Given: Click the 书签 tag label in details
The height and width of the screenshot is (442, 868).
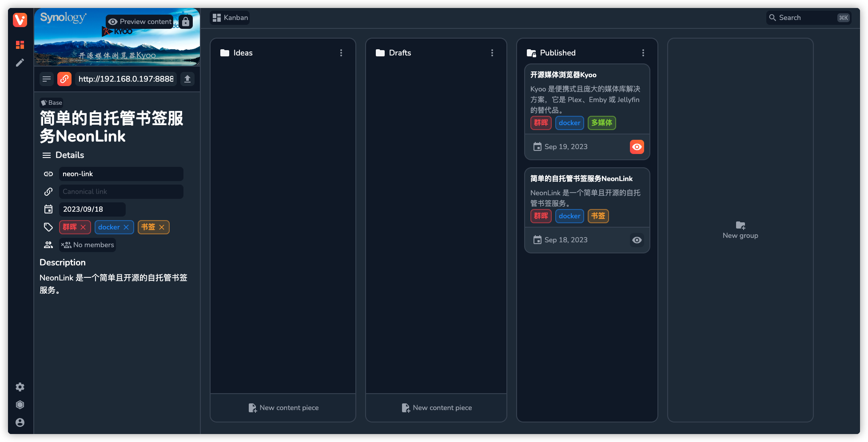Looking at the screenshot, I should pos(148,227).
